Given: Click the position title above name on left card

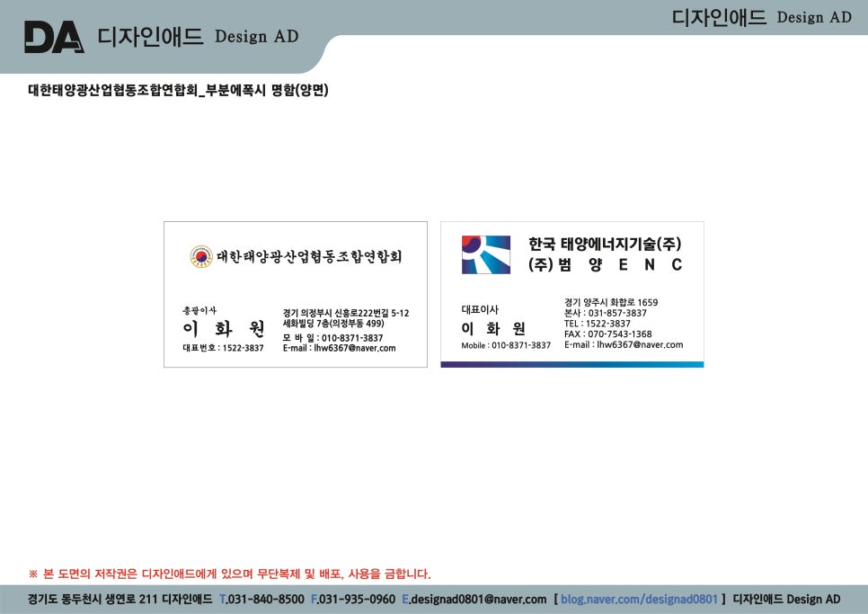Looking at the screenshot, I should (x=199, y=310).
